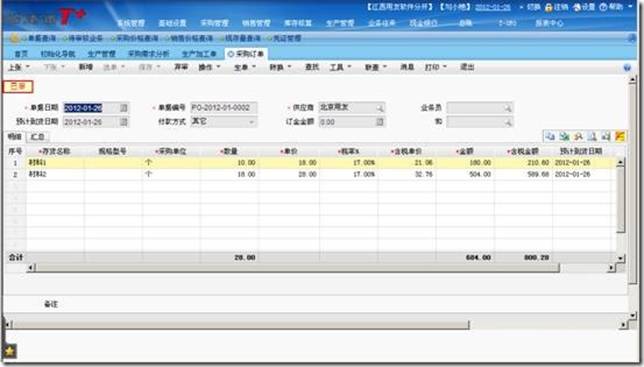Viewport: 644px width, 367px height.
Task: Click first icon in detail grid toolbar
Action: click(x=550, y=136)
